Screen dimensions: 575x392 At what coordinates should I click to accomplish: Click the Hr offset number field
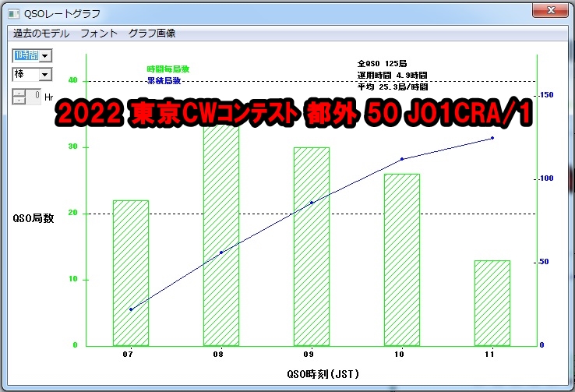(34, 97)
